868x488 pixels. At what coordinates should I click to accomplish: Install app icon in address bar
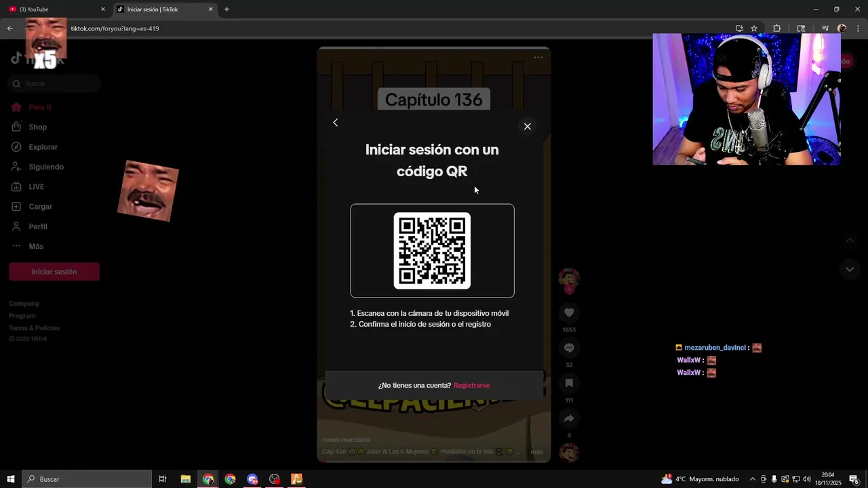coord(739,28)
